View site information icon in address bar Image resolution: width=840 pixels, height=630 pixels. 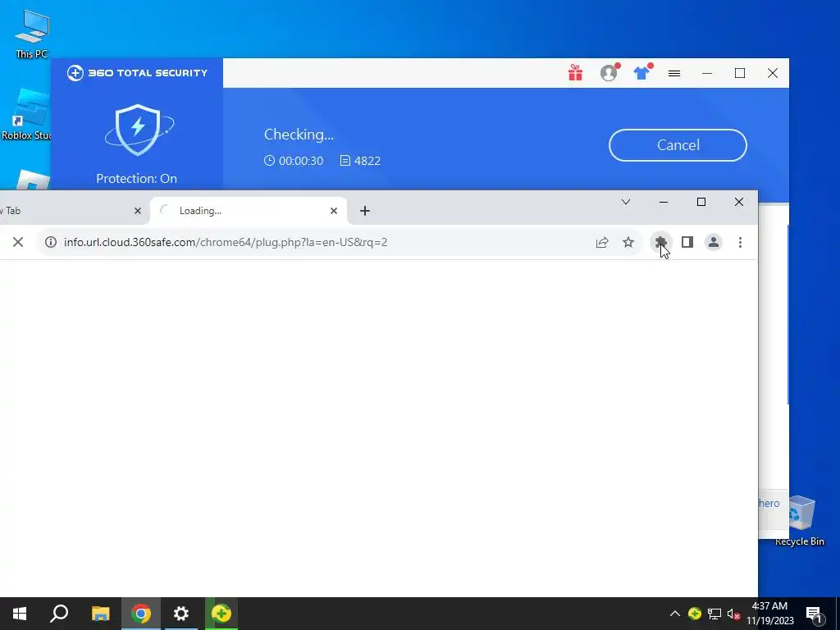(x=51, y=242)
